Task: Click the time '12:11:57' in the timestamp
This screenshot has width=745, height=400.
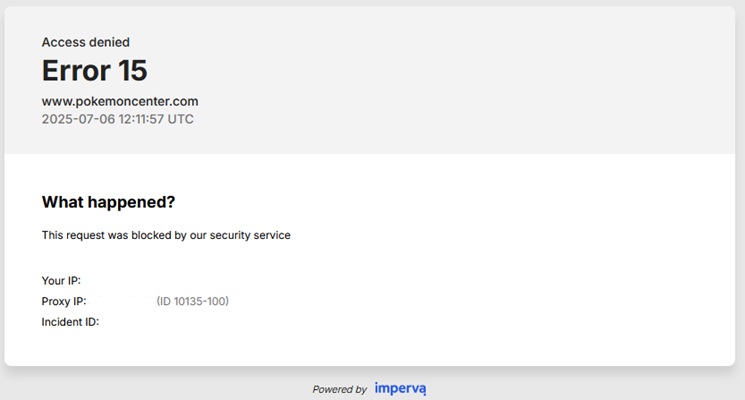Action: (x=140, y=118)
